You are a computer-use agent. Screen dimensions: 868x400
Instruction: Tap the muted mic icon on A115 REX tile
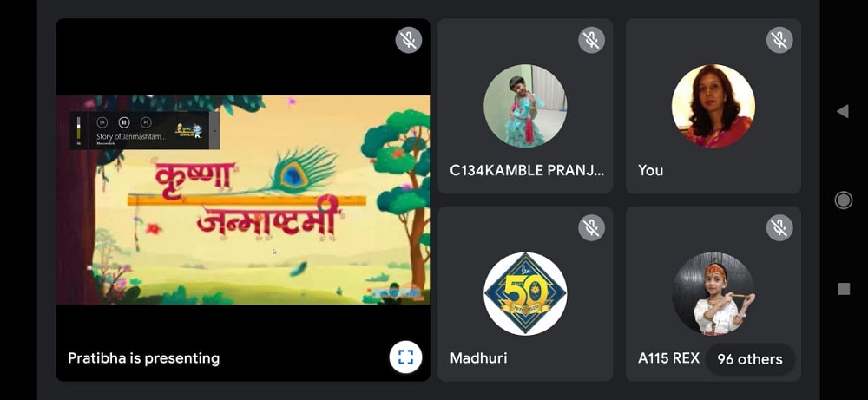coord(779,227)
